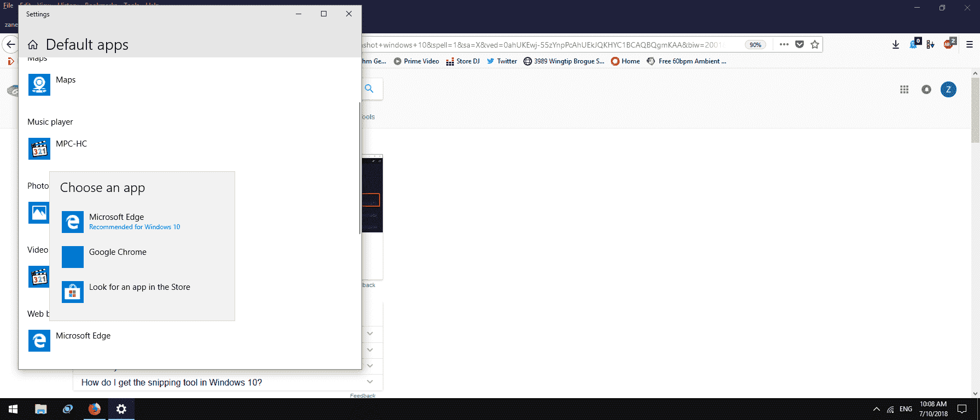980x420 pixels.
Task: Open the Windows Start menu
Action: 13,409
